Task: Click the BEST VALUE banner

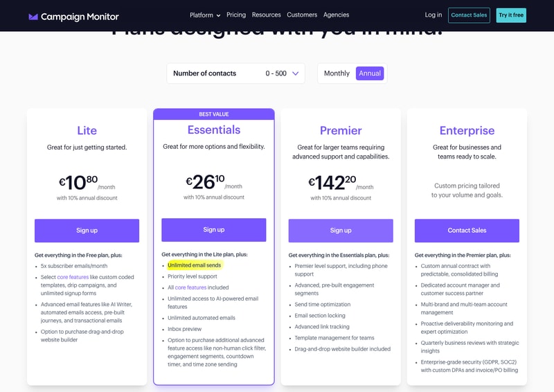Action: click(x=214, y=114)
